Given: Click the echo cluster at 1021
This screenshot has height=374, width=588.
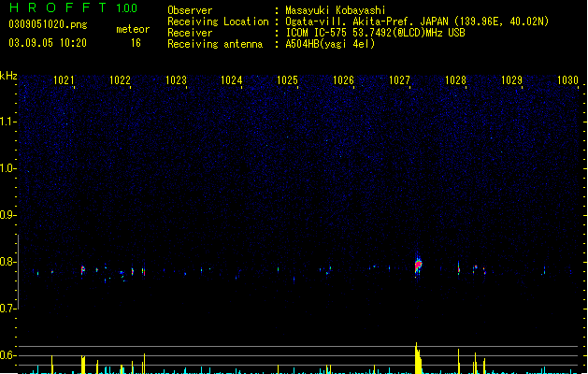Looking at the screenshot, I should click(x=83, y=270).
